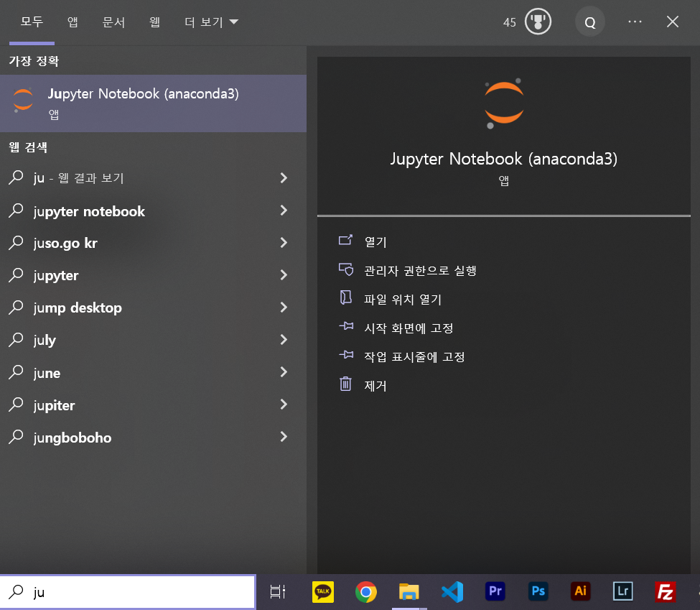Click the pin-to-taskbar pushpin icon
The width and height of the screenshot is (700, 610).
pos(346,355)
